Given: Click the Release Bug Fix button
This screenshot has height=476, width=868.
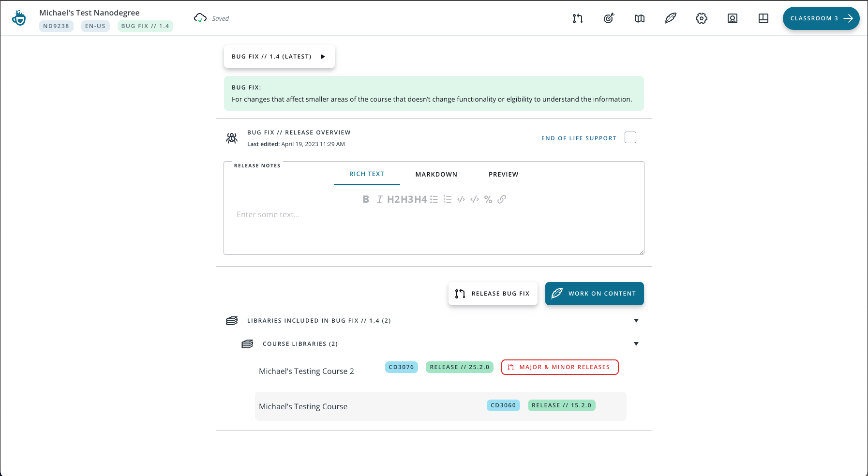Looking at the screenshot, I should click(493, 294).
